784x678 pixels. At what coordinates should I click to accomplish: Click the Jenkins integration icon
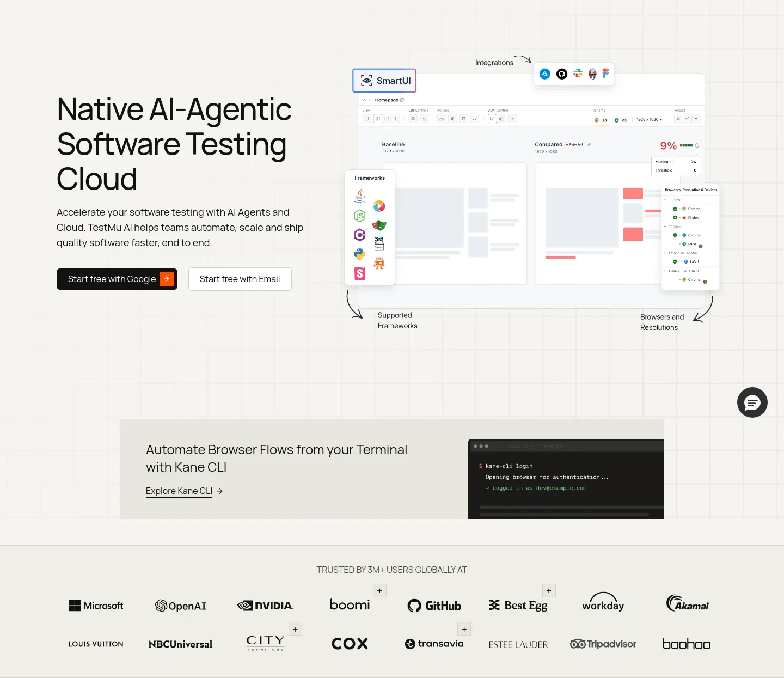(x=592, y=74)
